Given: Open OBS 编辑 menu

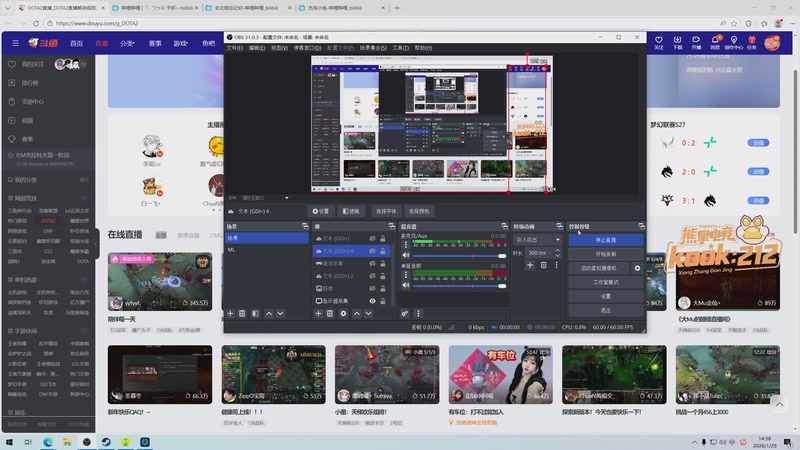Looking at the screenshot, I should tap(257, 48).
